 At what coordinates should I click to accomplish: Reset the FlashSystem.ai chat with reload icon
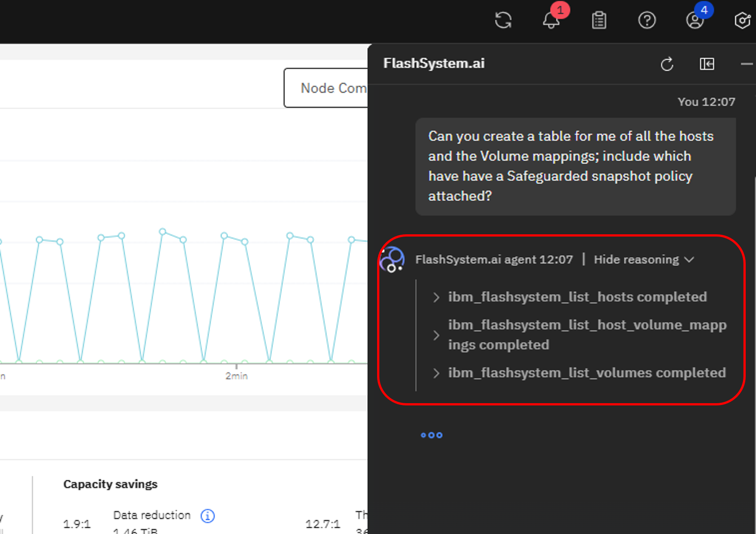[667, 64]
